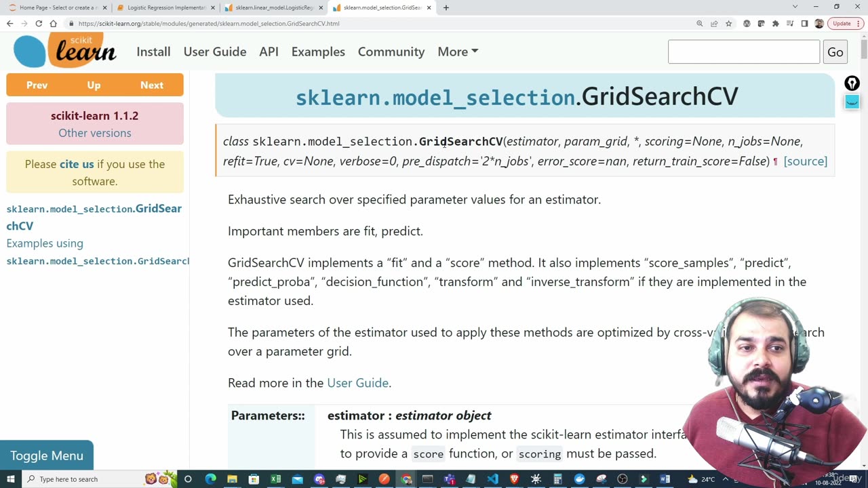Open the Chrome profile avatar

pos(819,23)
